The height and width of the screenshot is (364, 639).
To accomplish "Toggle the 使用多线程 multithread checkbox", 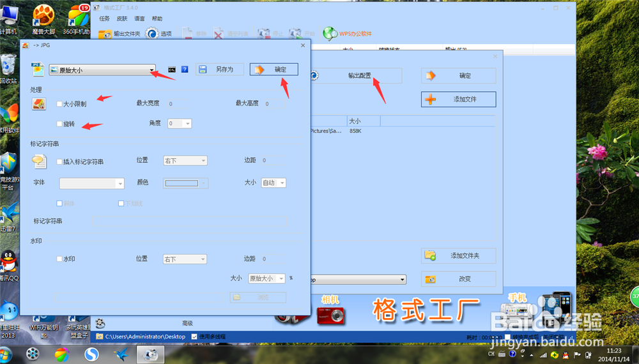I will pyautogui.click(x=194, y=337).
